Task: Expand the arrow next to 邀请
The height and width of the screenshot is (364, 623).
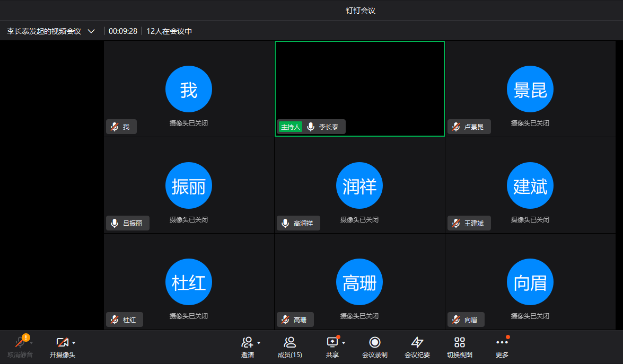Action: pos(259,343)
